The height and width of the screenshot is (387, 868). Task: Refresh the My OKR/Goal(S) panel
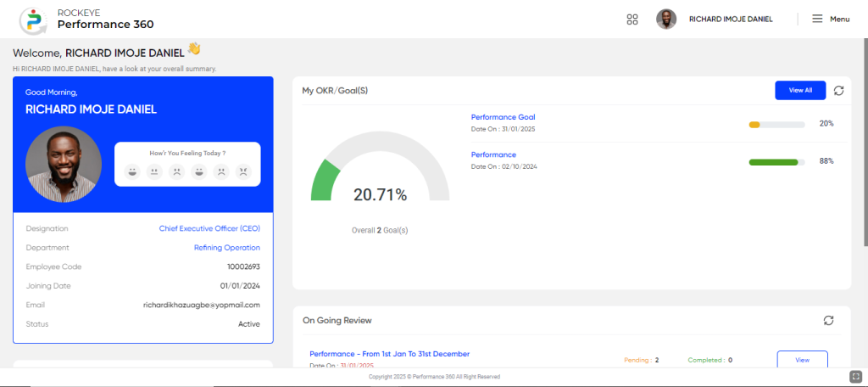[838, 90]
